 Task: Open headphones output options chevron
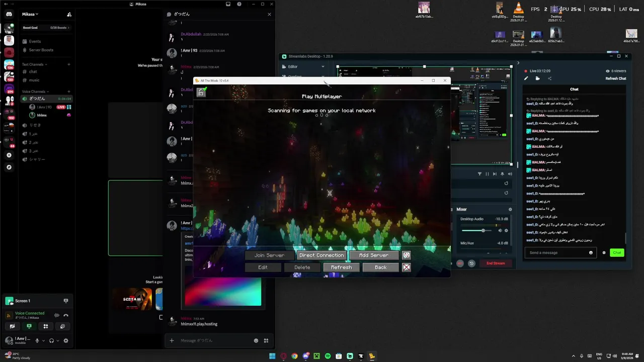click(58, 340)
